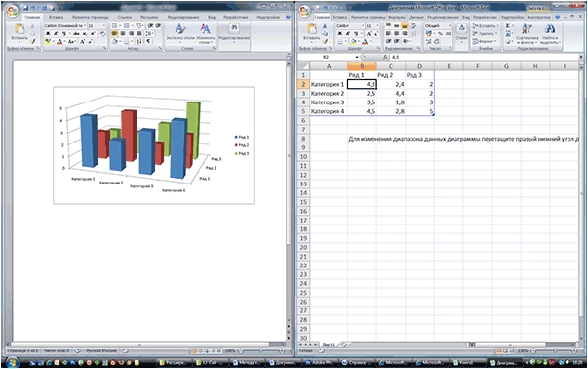Click the Word zoom slider
This screenshot has height=369, width=588.
click(261, 351)
